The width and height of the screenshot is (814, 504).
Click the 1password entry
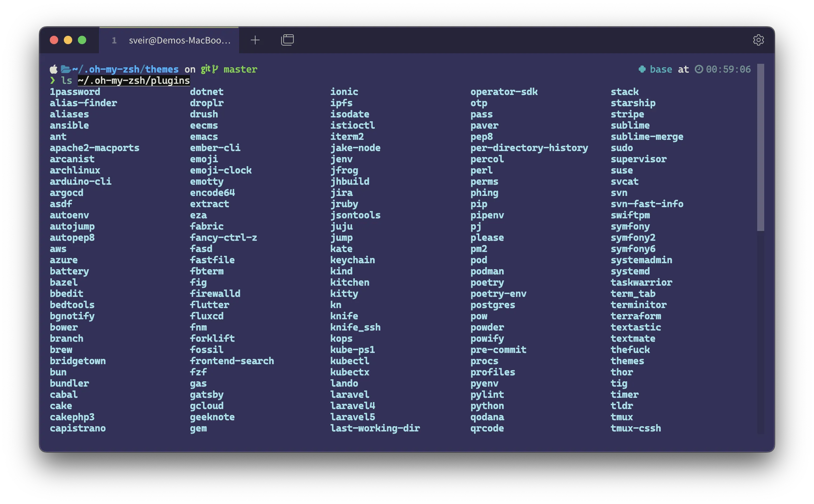pos(75,91)
